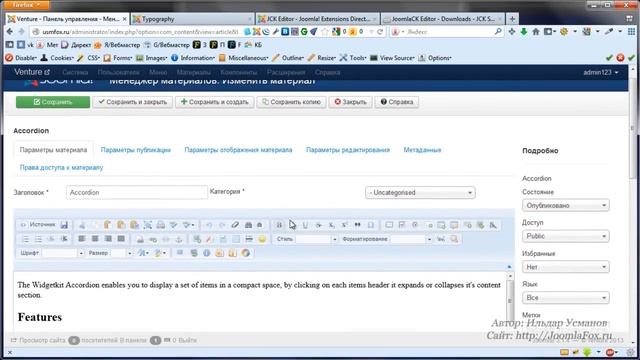
Task: Click the Undo arrow icon
Action: [209, 225]
